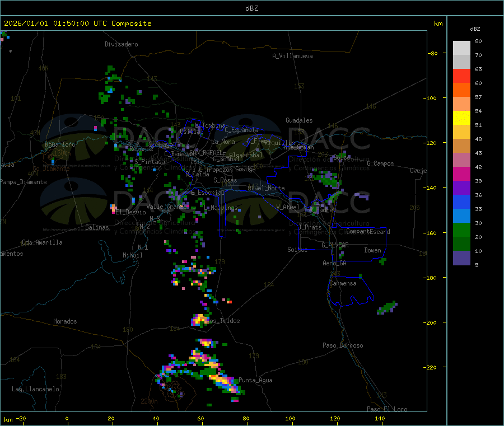Click the Guadales place label
Image resolution: width=504 pixels, height=426 pixels.
point(299,120)
